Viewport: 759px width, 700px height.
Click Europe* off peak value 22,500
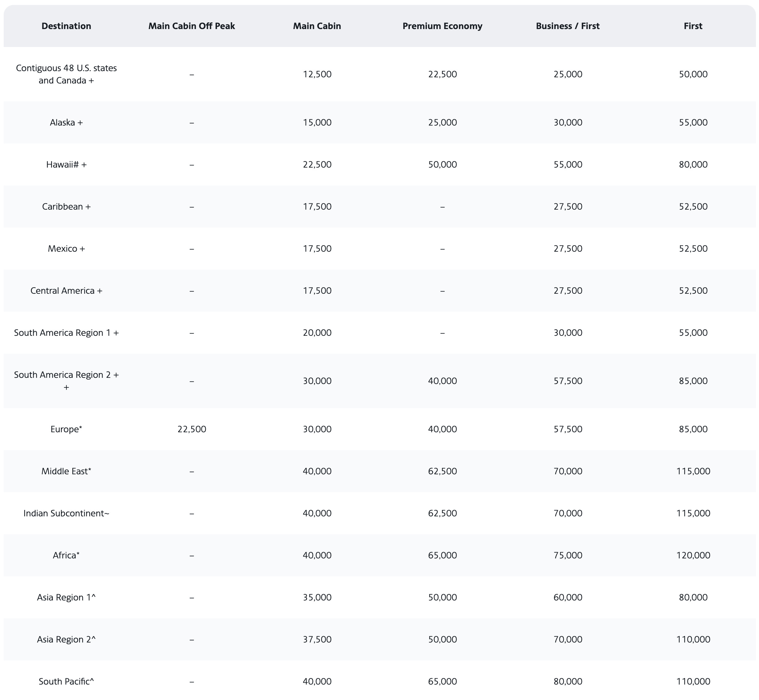(192, 429)
